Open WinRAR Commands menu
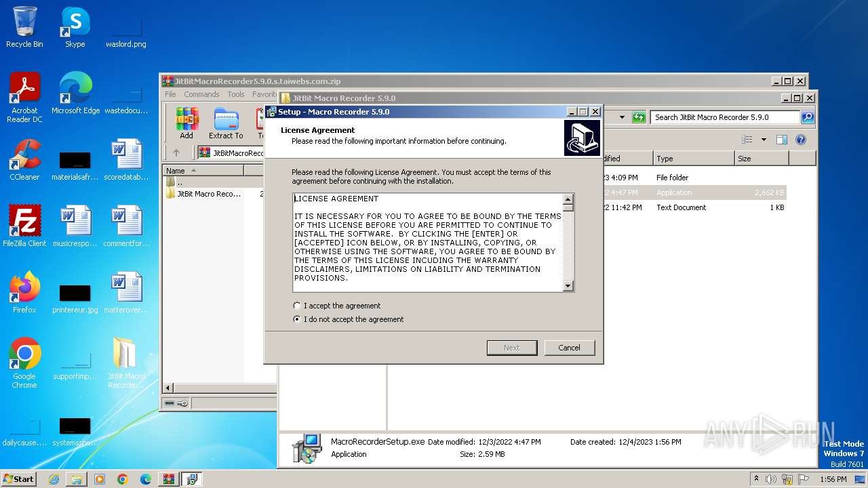Screen dimensions: 868x488 pos(201,94)
